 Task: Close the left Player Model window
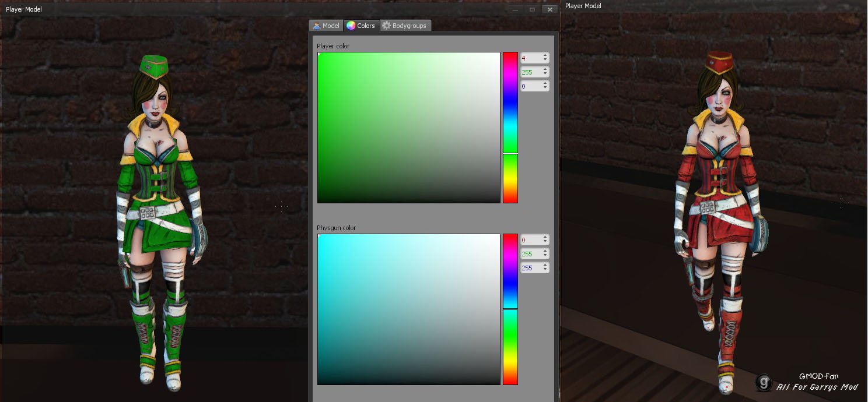click(549, 9)
